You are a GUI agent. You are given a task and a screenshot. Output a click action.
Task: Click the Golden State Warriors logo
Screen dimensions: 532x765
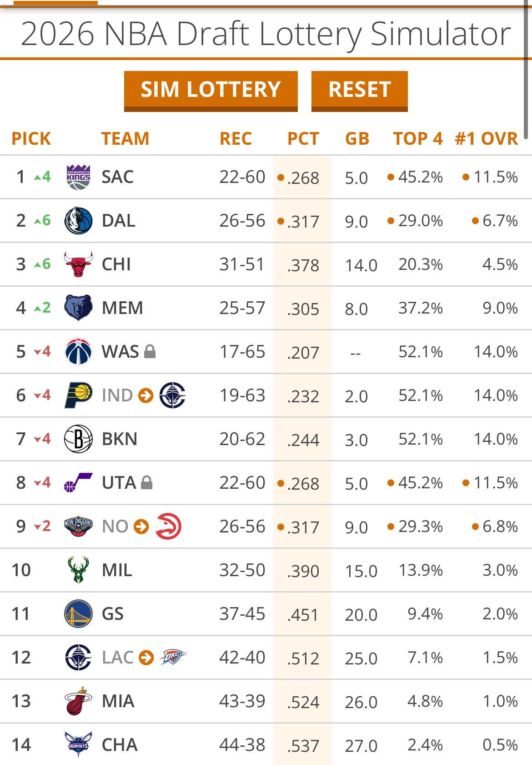coord(78,614)
